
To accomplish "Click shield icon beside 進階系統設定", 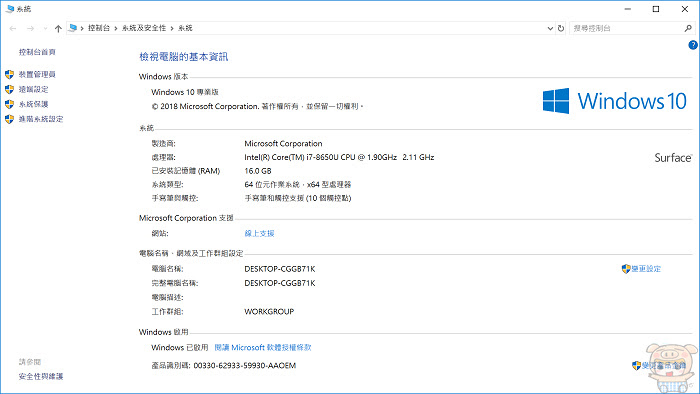I will pos(9,119).
